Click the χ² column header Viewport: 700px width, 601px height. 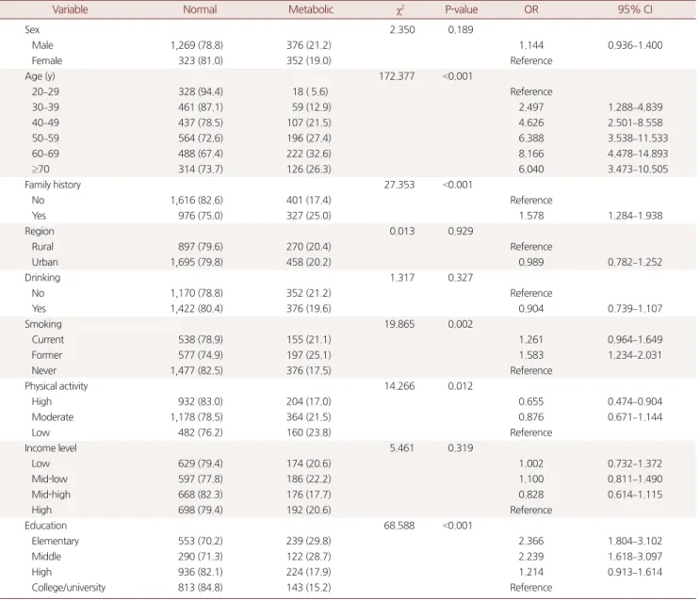[x=400, y=9]
